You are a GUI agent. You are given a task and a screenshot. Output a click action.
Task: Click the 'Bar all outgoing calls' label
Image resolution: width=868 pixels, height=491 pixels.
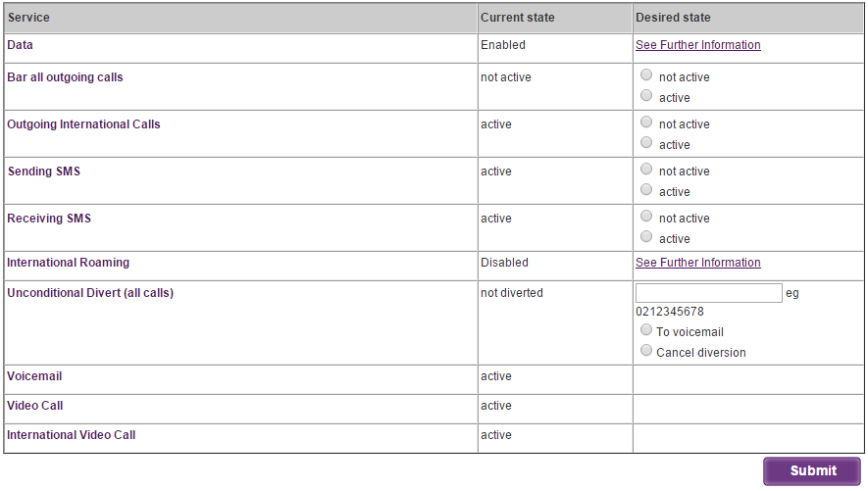pos(66,77)
